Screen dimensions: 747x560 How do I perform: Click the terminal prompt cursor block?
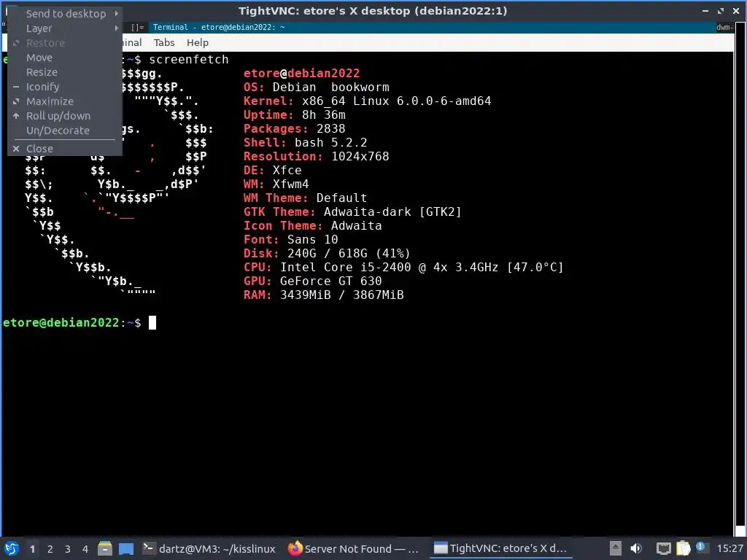coord(152,323)
